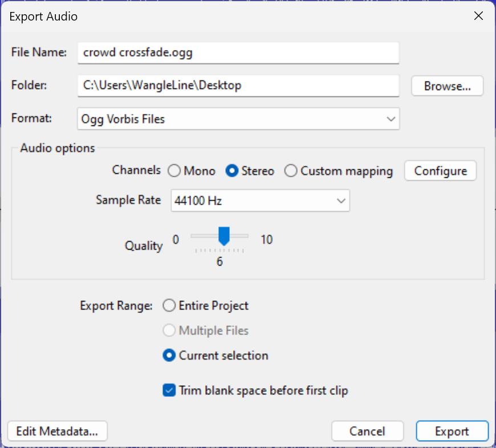Viewport: 496px width, 448px height.
Task: Expand Sample Rate options via the dropdown arrow
Action: (341, 201)
